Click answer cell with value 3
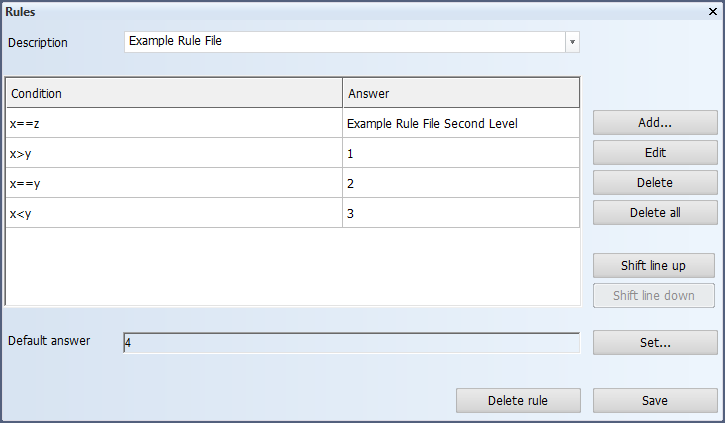This screenshot has width=725, height=423. coord(460,213)
